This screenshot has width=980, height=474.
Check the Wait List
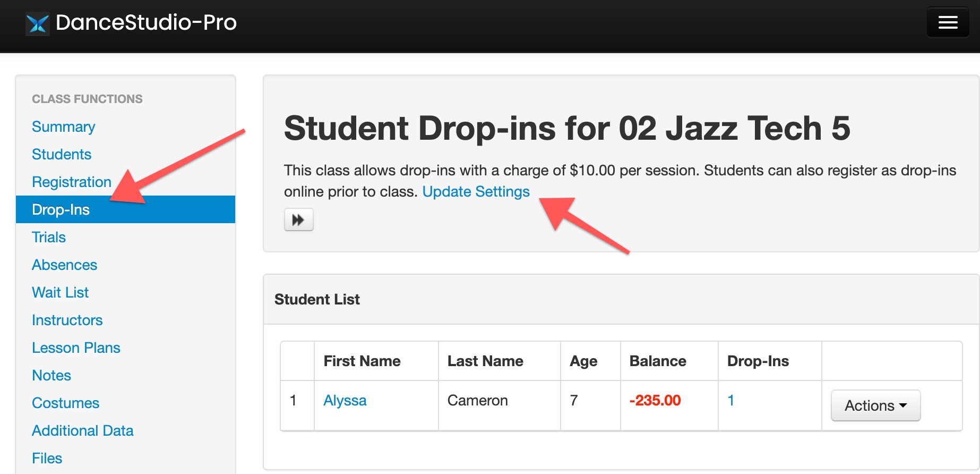(59, 292)
